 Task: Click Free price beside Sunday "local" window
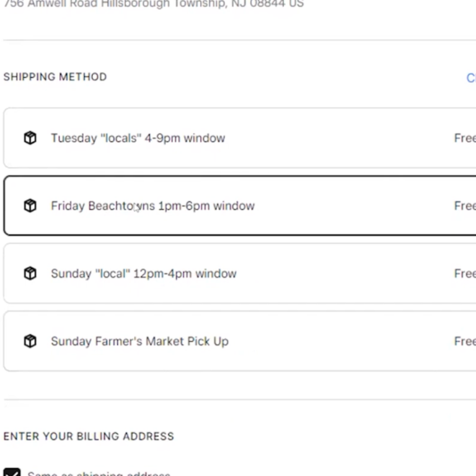point(465,273)
